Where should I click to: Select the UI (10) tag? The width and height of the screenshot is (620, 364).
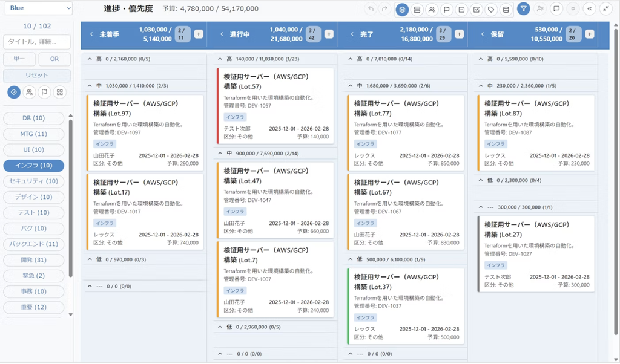coord(34,149)
